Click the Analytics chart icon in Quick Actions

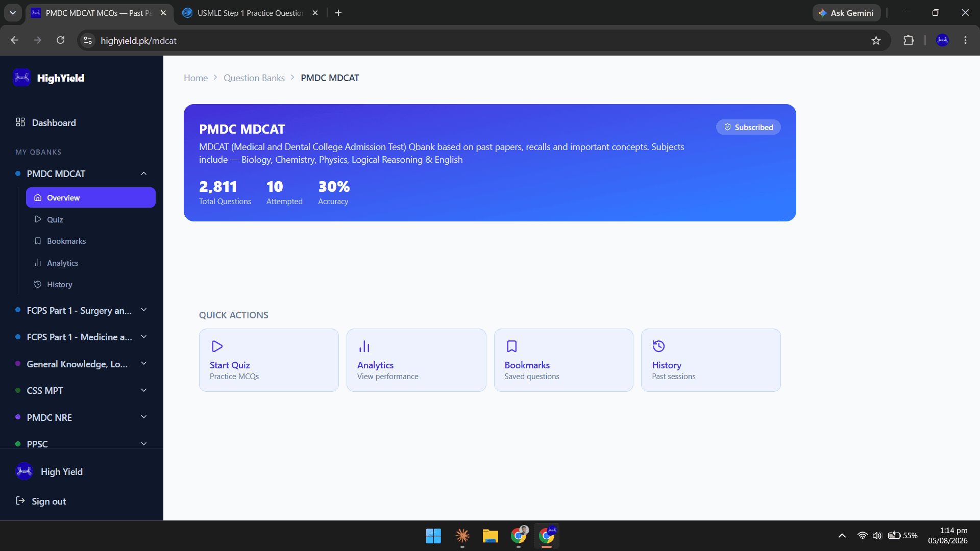coord(364,346)
